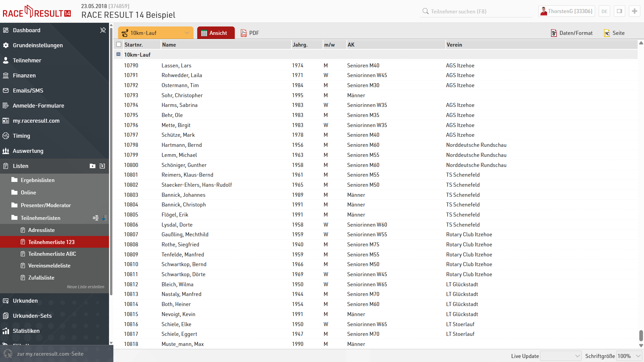This screenshot has width=644, height=362.
Task: Click rename icon next to Teilnehmerlisten
Action: pyautogui.click(x=96, y=218)
